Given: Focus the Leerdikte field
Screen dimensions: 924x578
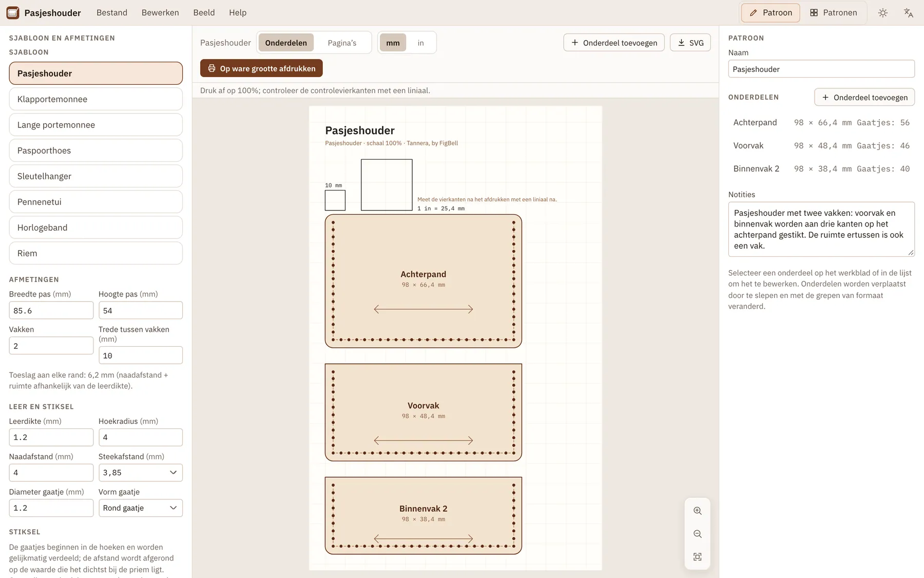Looking at the screenshot, I should [51, 437].
